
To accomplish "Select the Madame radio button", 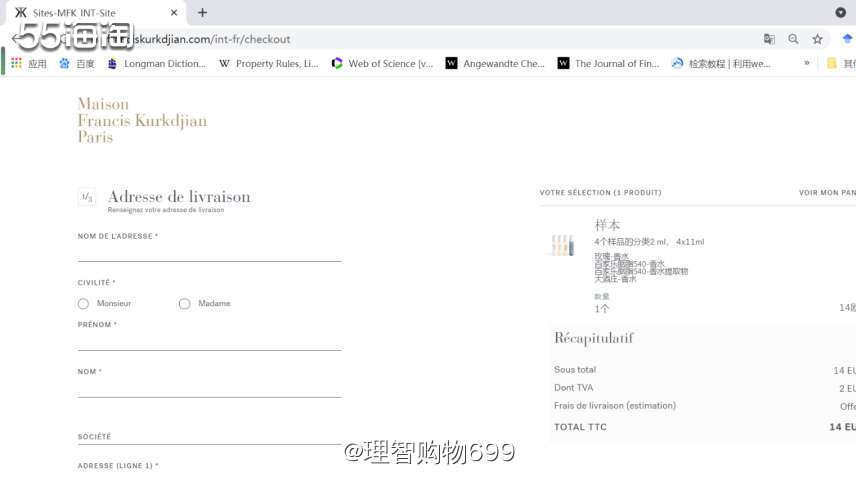I will pos(185,303).
